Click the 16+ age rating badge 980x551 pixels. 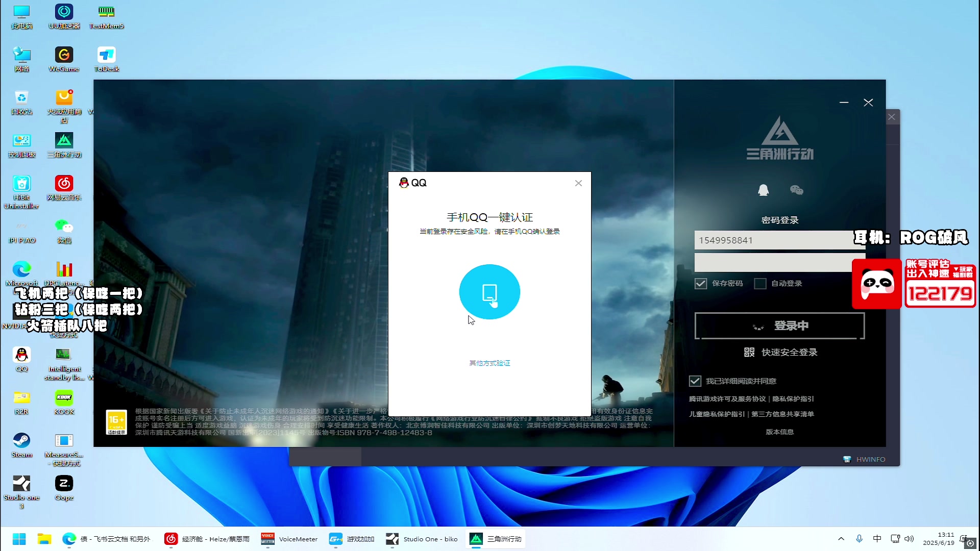tap(116, 422)
